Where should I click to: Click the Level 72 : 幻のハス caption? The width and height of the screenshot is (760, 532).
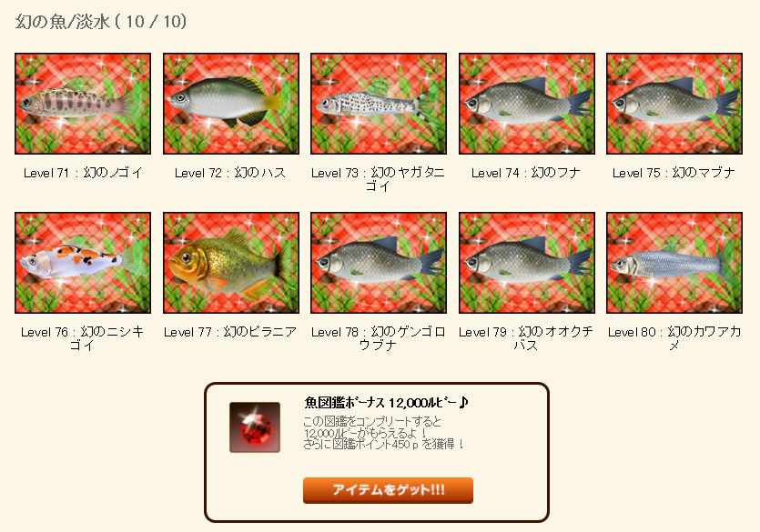230,173
